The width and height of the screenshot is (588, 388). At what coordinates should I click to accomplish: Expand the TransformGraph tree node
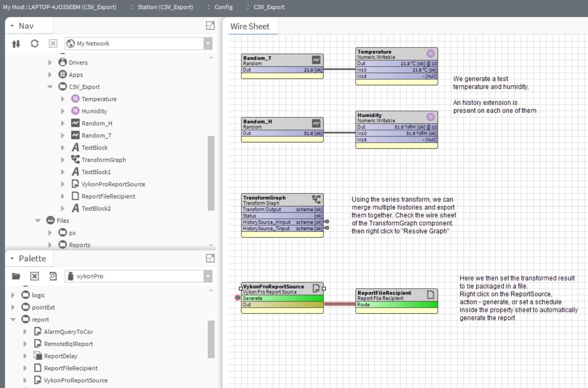(x=63, y=160)
